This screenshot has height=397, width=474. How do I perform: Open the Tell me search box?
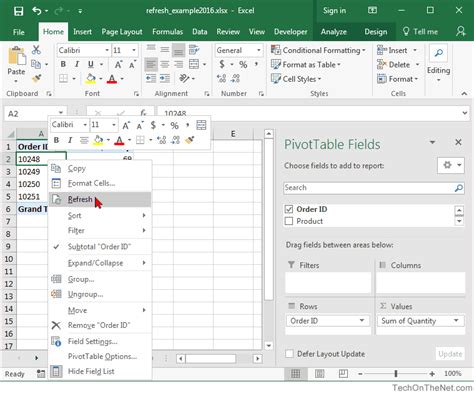tap(420, 32)
